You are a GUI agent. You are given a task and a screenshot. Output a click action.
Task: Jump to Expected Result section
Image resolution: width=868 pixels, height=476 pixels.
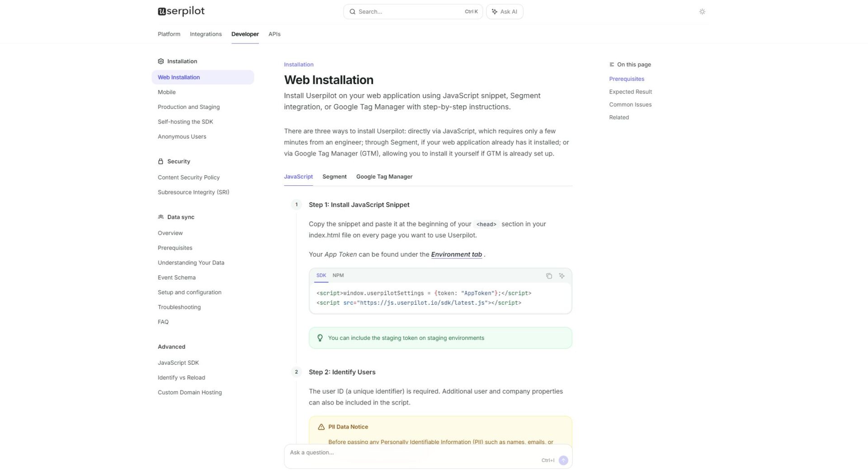tap(630, 92)
